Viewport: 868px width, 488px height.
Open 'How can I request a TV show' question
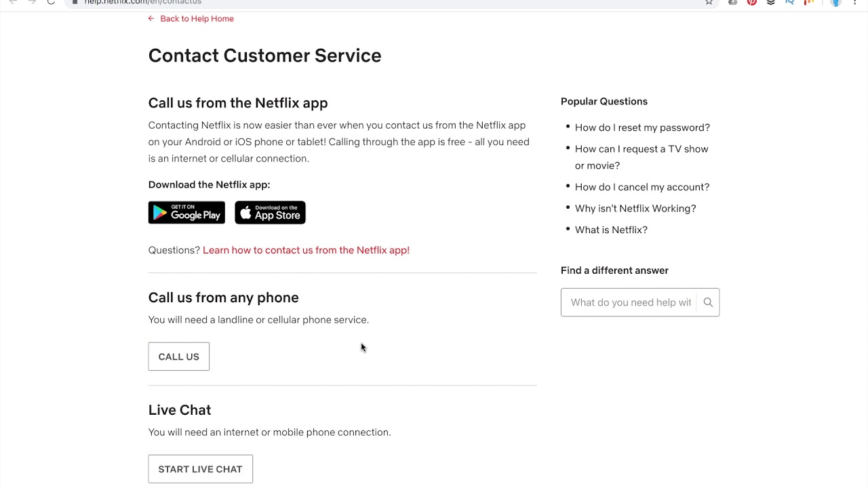click(641, 149)
